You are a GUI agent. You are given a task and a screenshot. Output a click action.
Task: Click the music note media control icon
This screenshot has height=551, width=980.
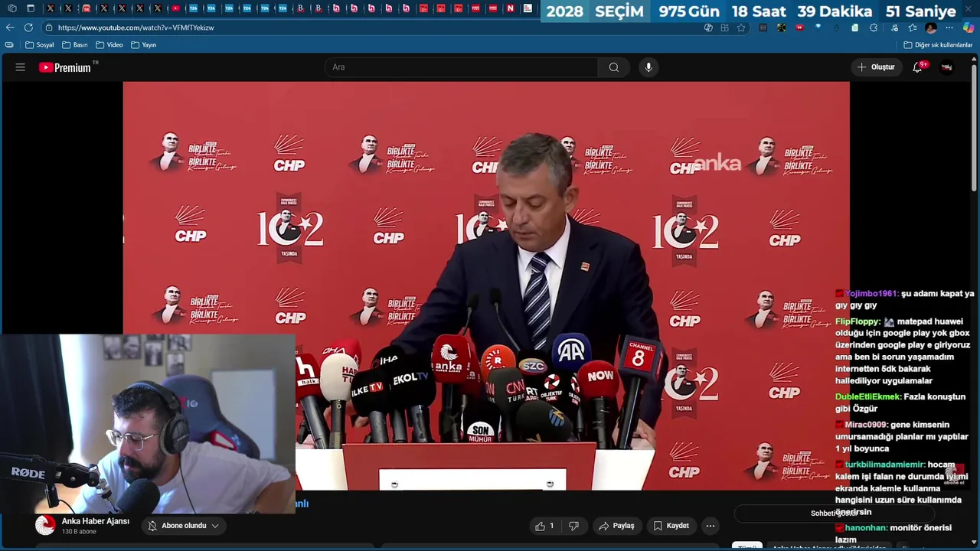pyautogui.click(x=894, y=28)
